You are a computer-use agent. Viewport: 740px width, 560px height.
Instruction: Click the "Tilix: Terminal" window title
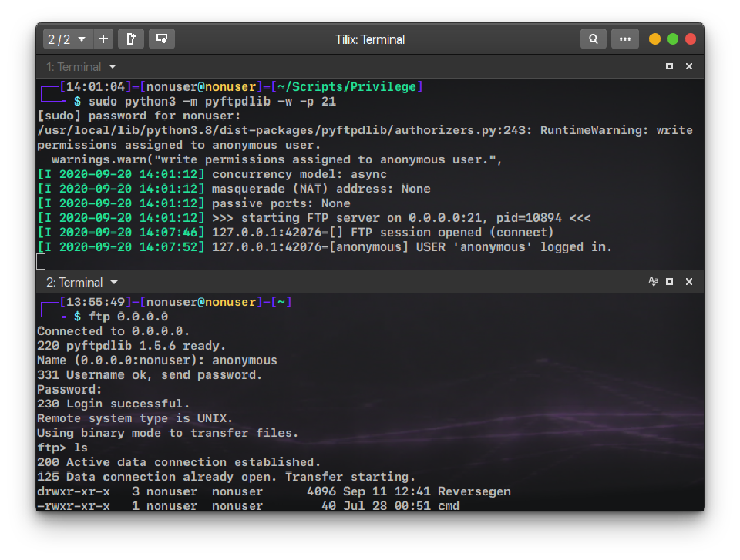pyautogui.click(x=370, y=39)
